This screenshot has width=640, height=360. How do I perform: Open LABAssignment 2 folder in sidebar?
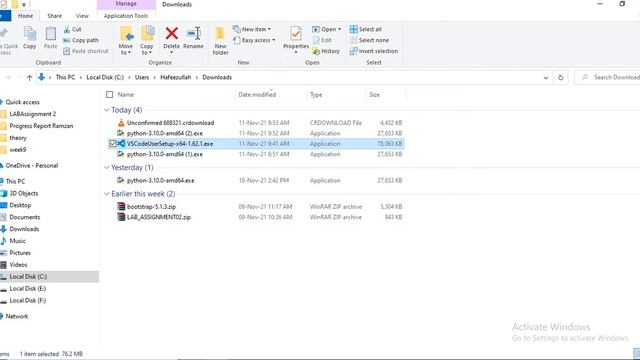33,114
